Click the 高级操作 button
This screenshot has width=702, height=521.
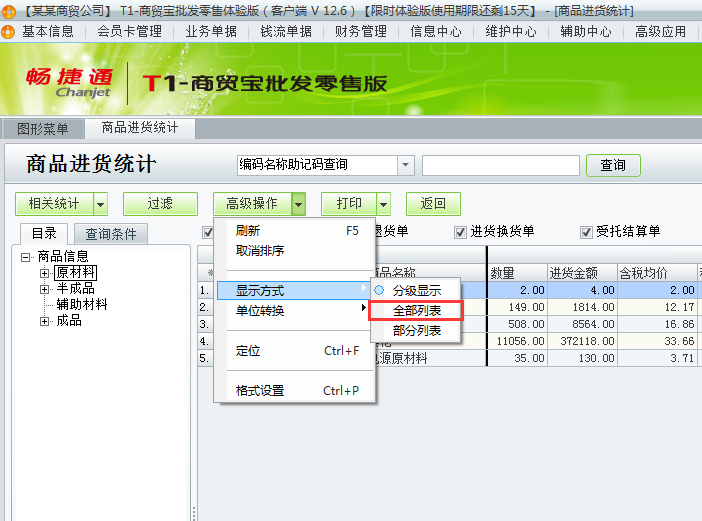coord(252,204)
